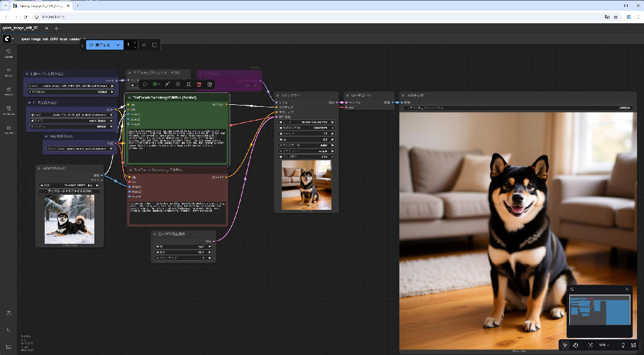This screenshot has height=355, width=644.
Task: Click the cancel X icon in run toolbar
Action: pos(143,45)
